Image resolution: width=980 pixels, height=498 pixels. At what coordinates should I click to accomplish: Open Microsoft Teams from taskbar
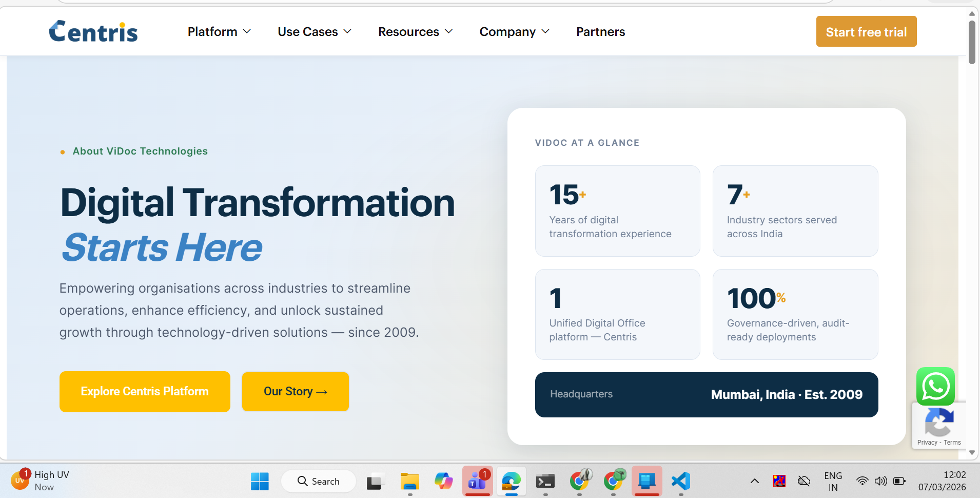[x=477, y=481]
